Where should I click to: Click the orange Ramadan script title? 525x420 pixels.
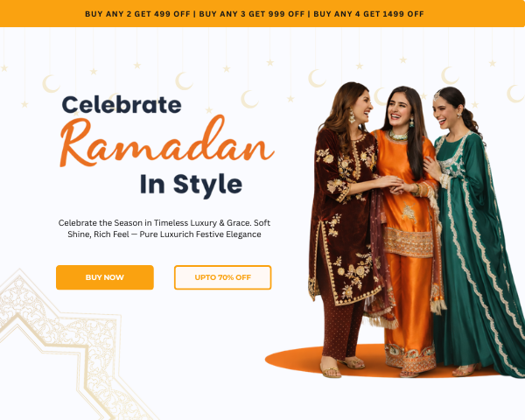click(x=167, y=141)
